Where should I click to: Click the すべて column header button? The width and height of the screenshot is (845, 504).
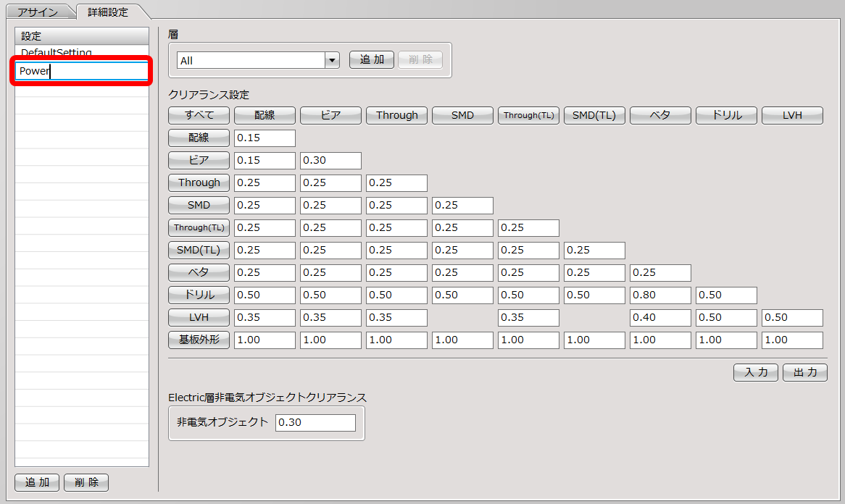pyautogui.click(x=199, y=115)
